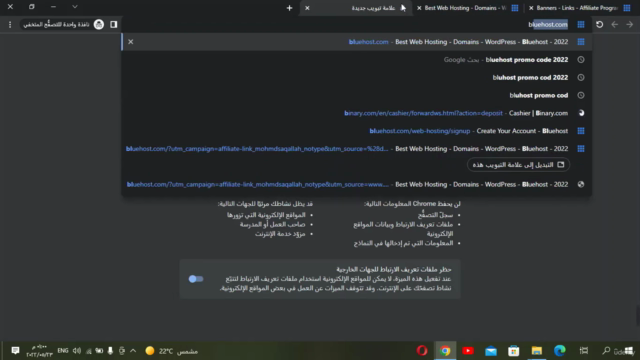This screenshot has width=640, height=360.
Task: Close Best Web Hosting tab
Action: (419, 8)
